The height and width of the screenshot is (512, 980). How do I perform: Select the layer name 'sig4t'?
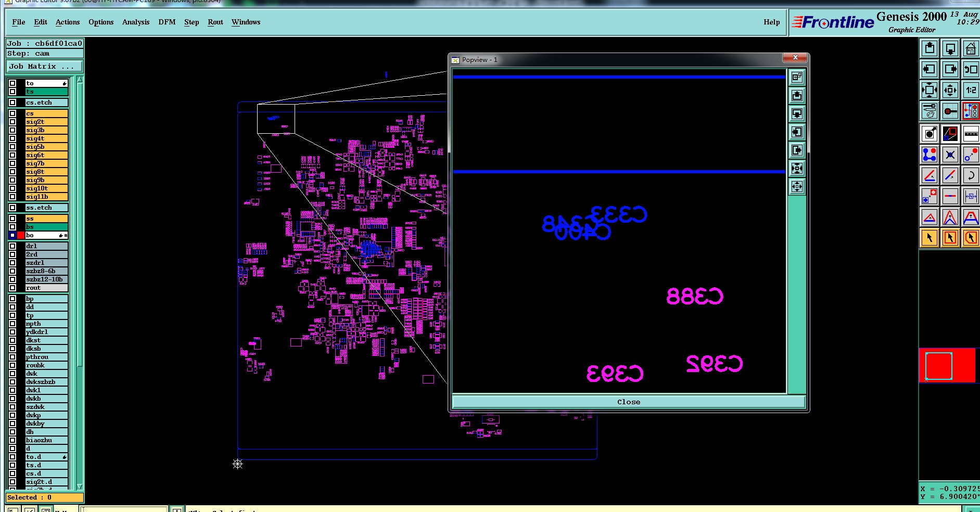point(46,138)
